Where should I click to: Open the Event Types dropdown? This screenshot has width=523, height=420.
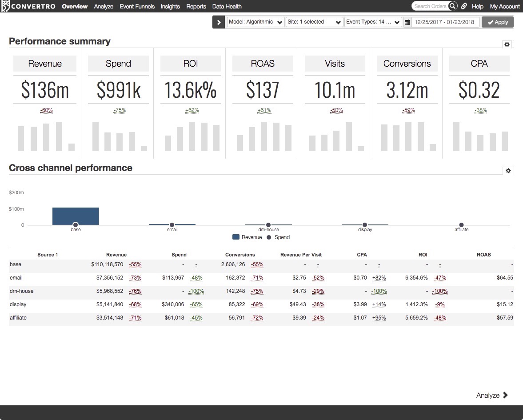click(373, 22)
